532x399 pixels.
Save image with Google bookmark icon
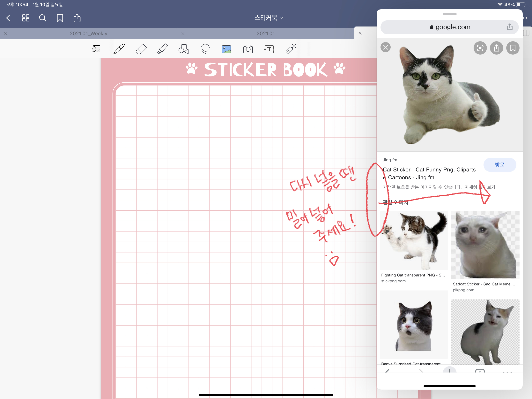point(513,48)
